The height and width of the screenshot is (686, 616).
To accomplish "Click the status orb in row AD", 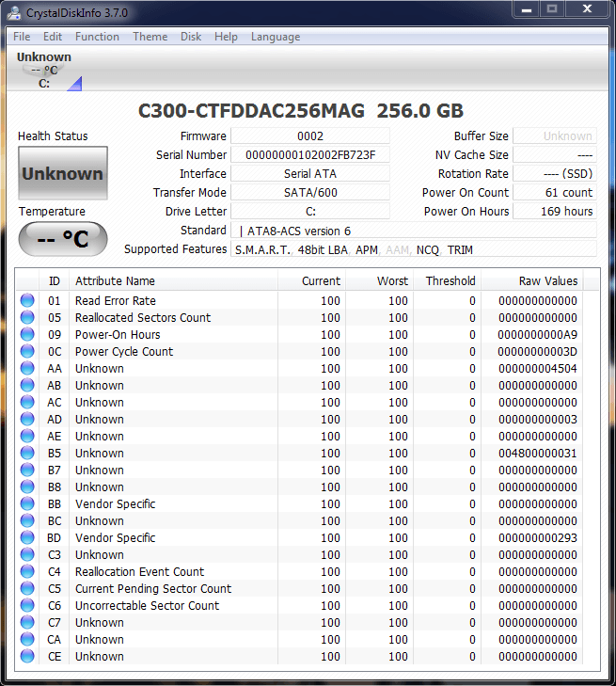I will (x=27, y=419).
